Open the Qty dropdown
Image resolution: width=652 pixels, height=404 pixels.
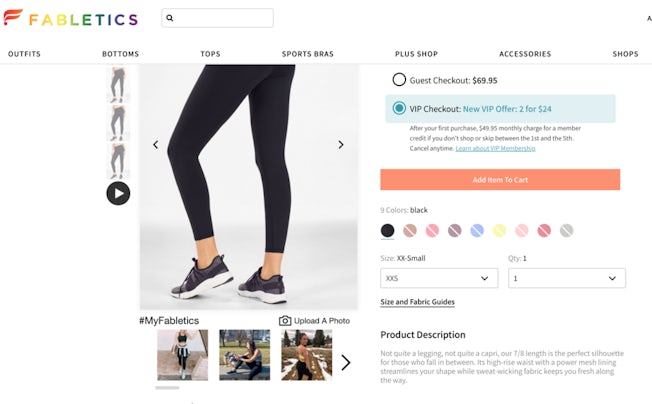pyautogui.click(x=566, y=278)
